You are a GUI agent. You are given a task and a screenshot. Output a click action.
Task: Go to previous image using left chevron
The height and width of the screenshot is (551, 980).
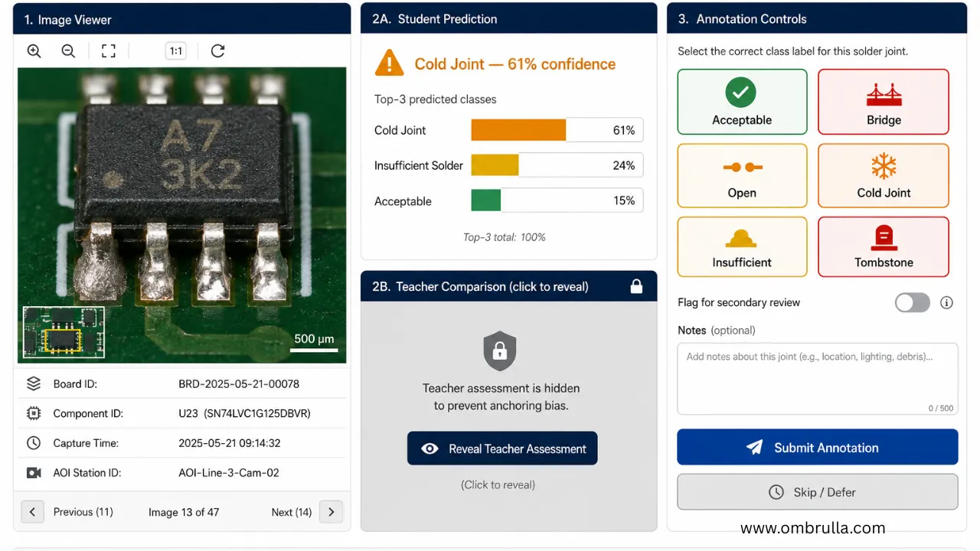point(32,512)
